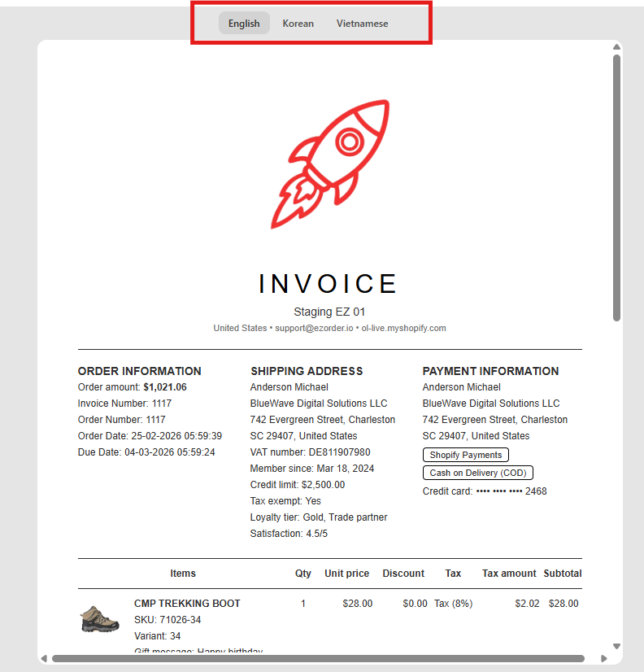Click the Qty column header
This screenshot has height=672, width=644.
point(303,574)
